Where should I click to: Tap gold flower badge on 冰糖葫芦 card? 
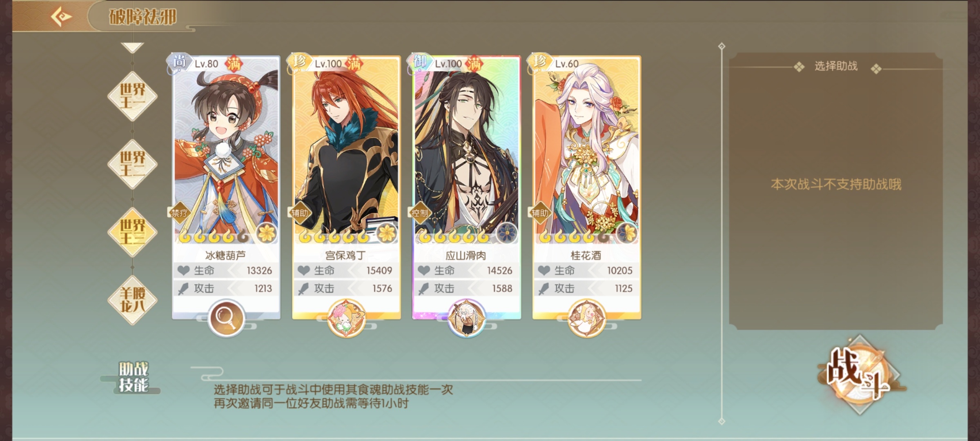click(267, 233)
